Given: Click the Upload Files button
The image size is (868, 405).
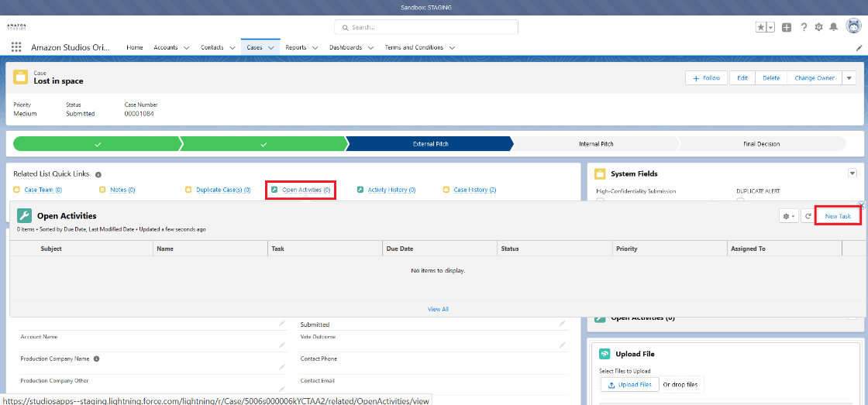Looking at the screenshot, I should click(x=630, y=385).
